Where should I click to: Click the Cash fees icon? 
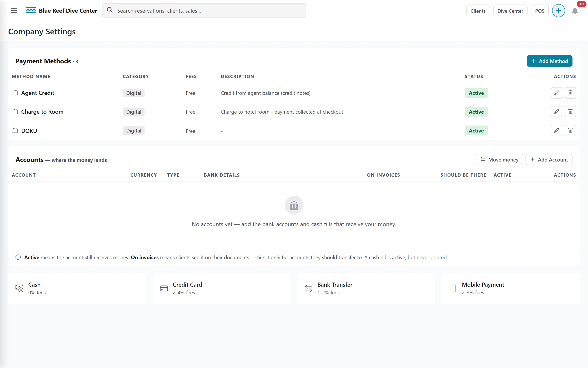click(x=19, y=288)
